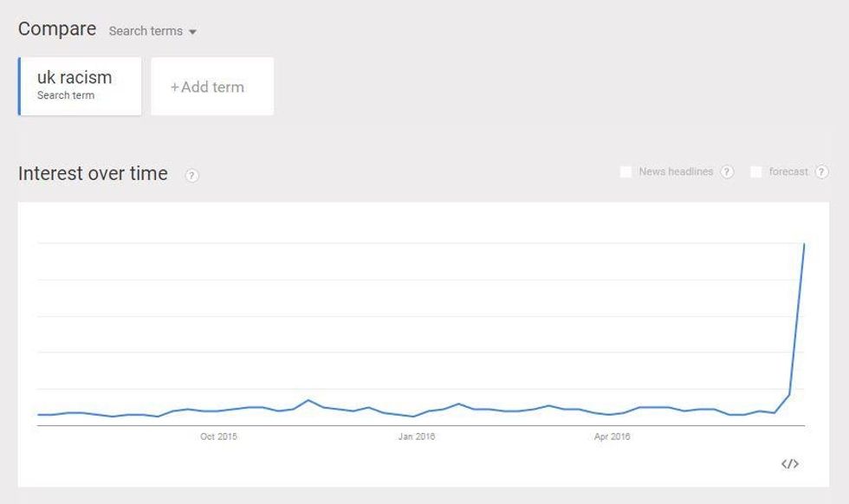This screenshot has height=504, width=849.
Task: Click the Interest over time heading
Action: tap(93, 173)
